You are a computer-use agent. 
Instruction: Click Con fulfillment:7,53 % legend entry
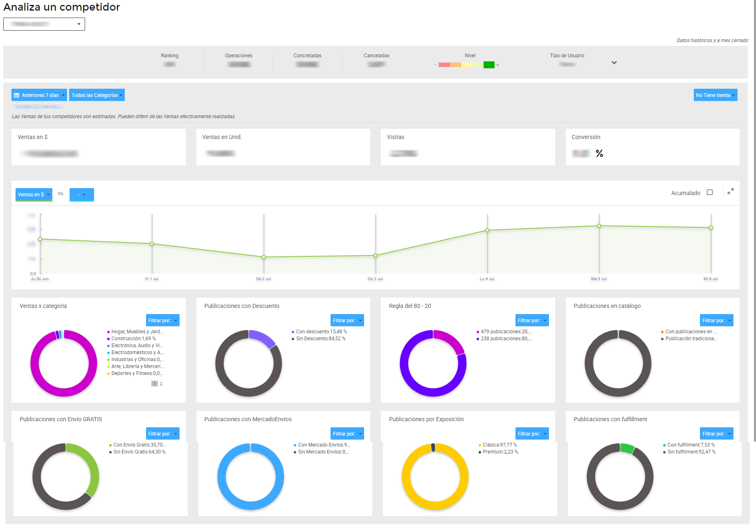coord(689,445)
